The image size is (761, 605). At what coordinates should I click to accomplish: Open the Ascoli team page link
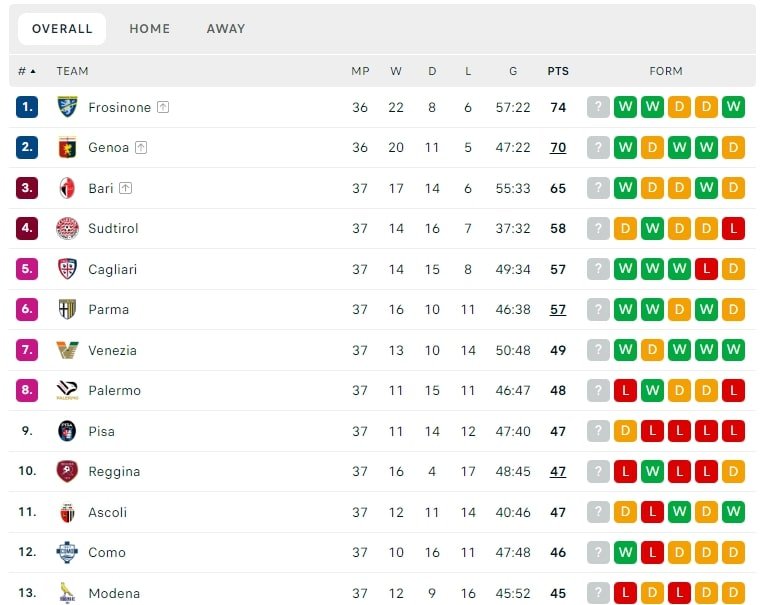pos(108,512)
